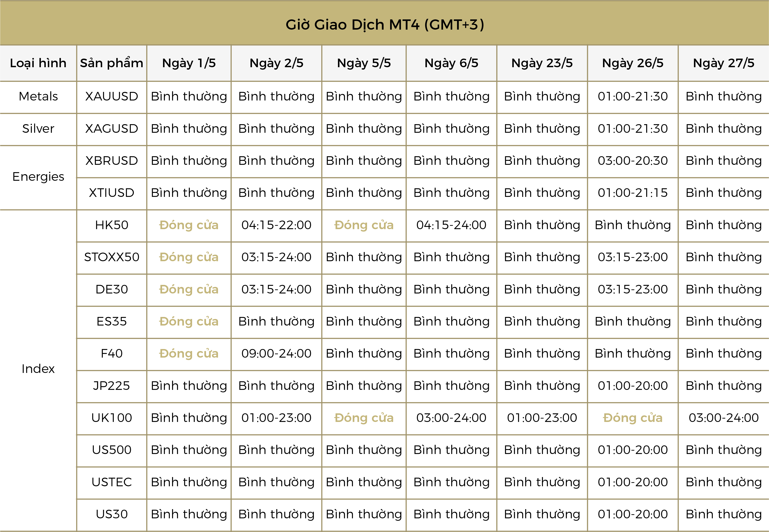Click the "Ngày 2/5" column header
769x532 pixels.
click(276, 63)
